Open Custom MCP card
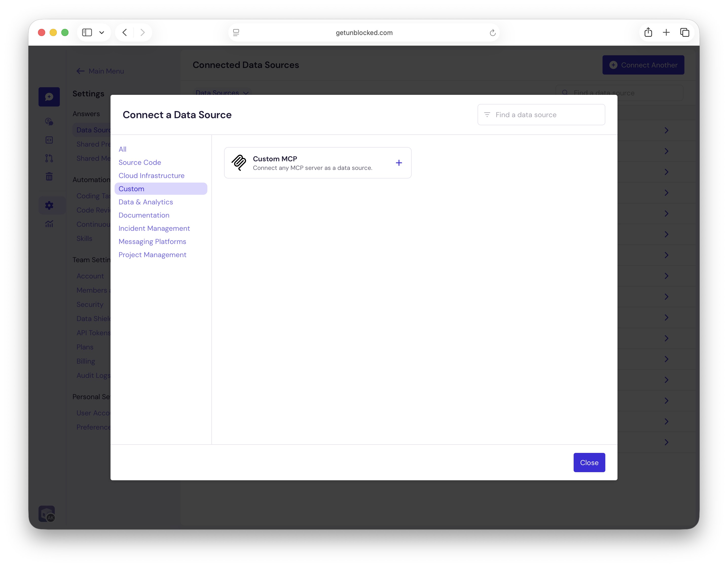This screenshot has height=567, width=728. pyautogui.click(x=318, y=163)
